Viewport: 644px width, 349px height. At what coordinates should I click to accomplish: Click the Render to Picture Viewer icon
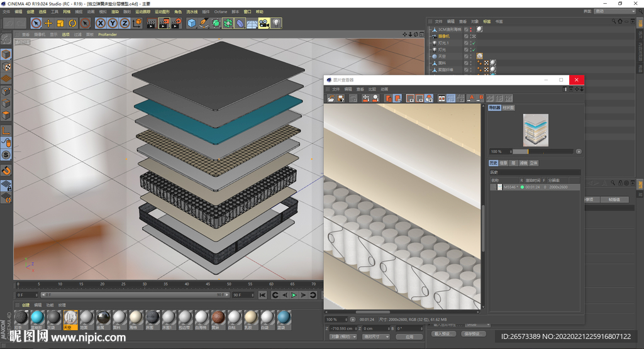(165, 23)
